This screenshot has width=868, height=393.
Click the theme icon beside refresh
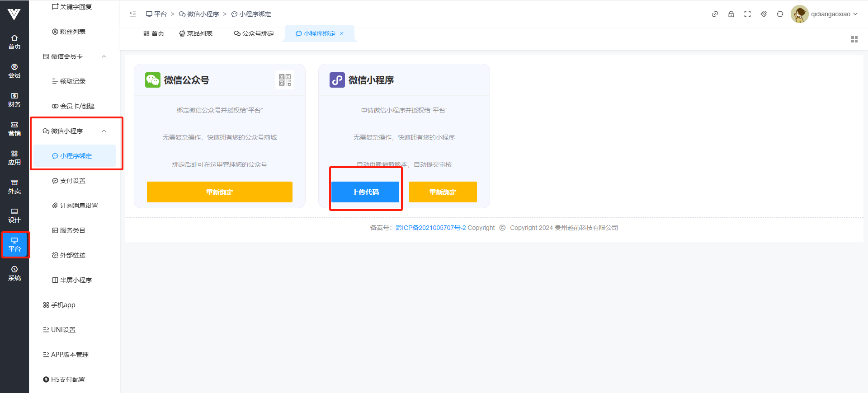pyautogui.click(x=764, y=14)
